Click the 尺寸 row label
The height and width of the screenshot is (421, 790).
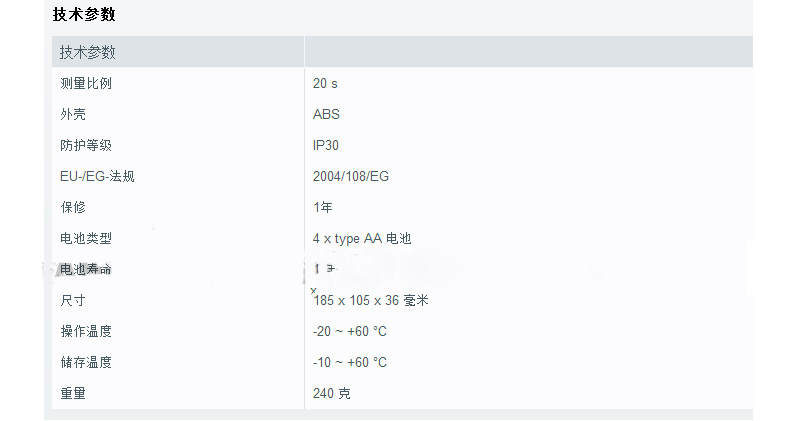(73, 300)
